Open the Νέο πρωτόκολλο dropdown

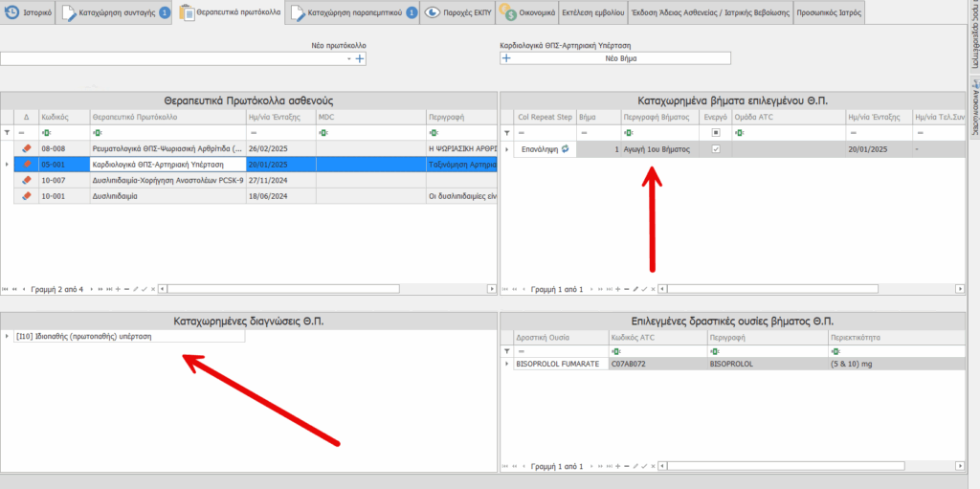point(349,59)
